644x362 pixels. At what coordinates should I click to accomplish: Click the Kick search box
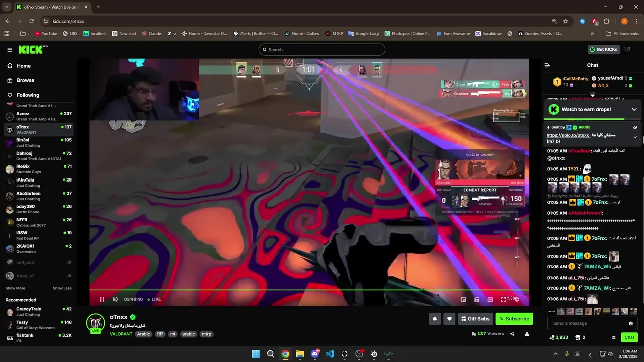coord(322,50)
